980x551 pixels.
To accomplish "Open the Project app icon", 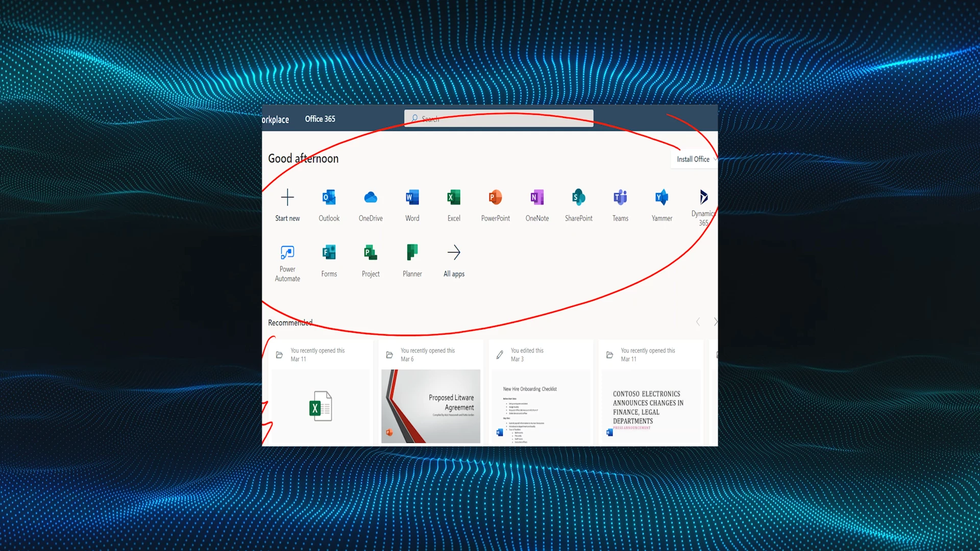I will tap(371, 253).
